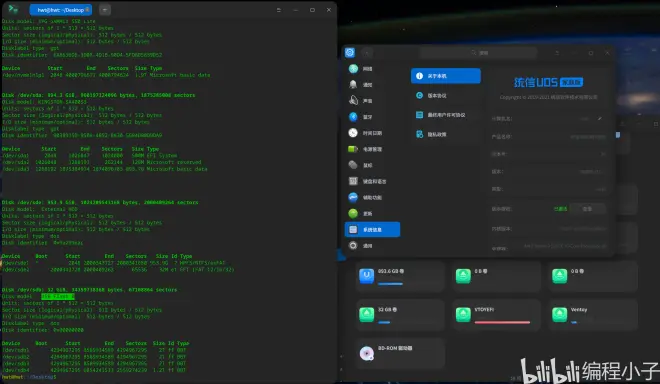Select the Update settings green icon
This screenshot has height=384, width=660.
coord(353,213)
